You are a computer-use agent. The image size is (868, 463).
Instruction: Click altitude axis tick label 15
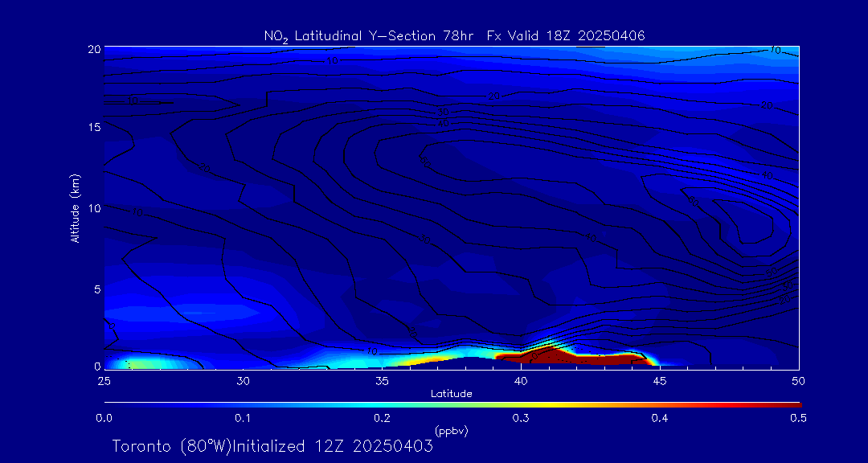point(94,127)
